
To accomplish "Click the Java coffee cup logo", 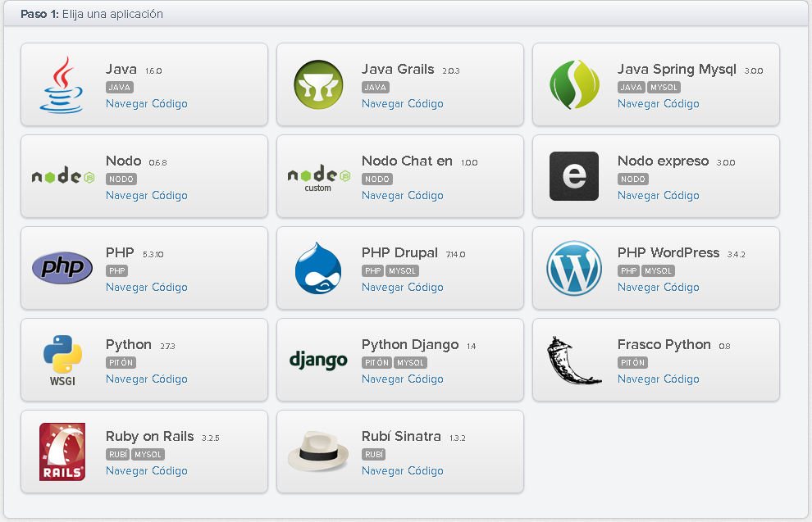I will tap(62, 85).
